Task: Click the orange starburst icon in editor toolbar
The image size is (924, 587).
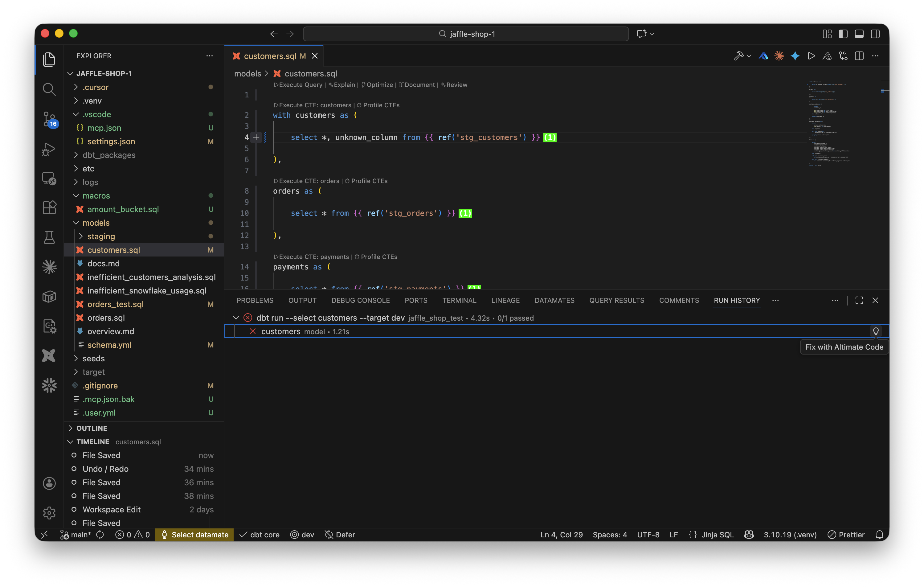Action: point(779,56)
